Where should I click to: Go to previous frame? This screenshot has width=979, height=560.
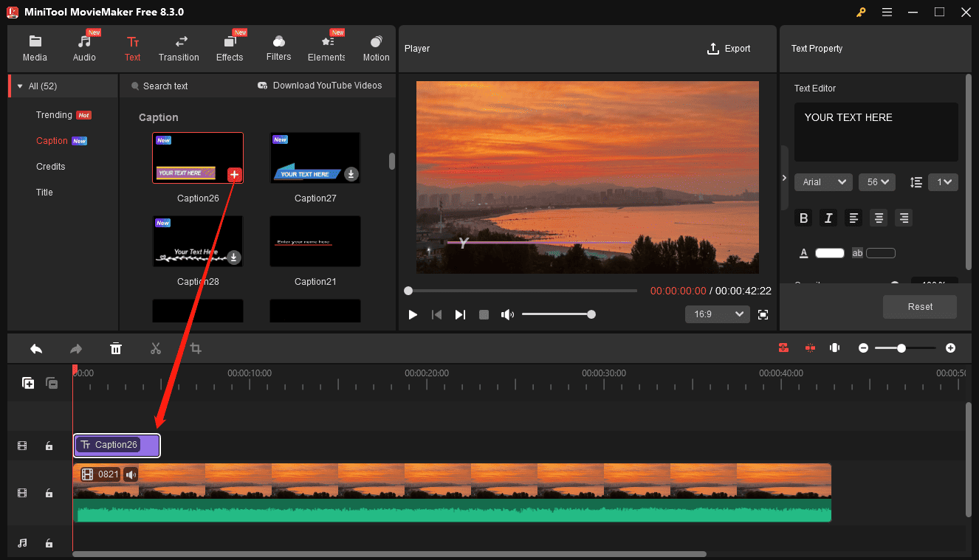click(x=436, y=315)
